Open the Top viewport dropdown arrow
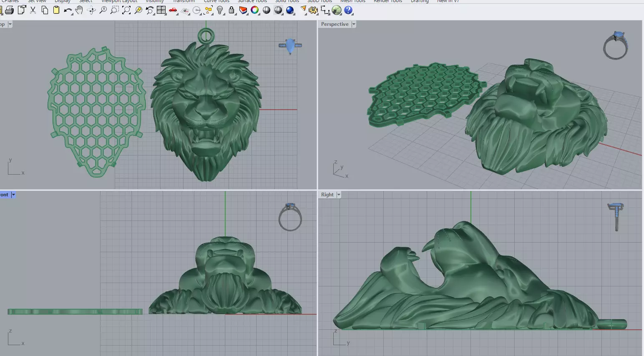The image size is (644, 356). pyautogui.click(x=10, y=24)
